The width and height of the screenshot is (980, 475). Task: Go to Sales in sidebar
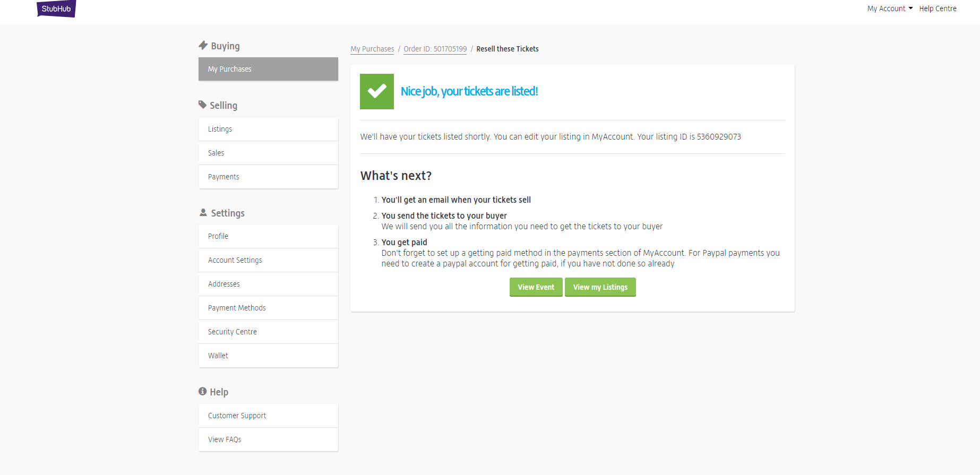tap(268, 153)
